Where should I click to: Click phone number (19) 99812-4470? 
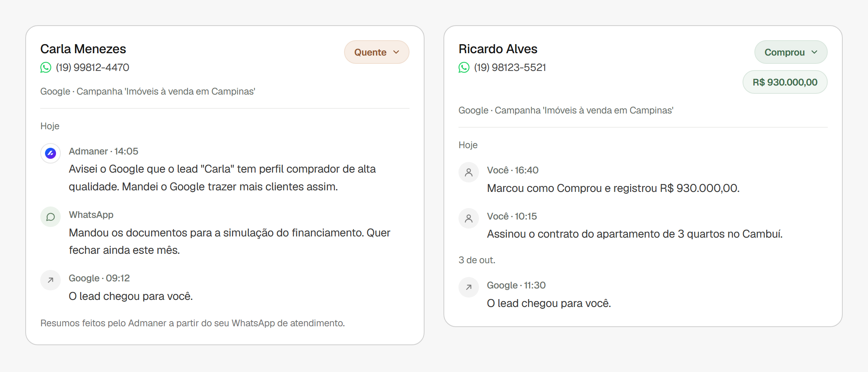92,67
